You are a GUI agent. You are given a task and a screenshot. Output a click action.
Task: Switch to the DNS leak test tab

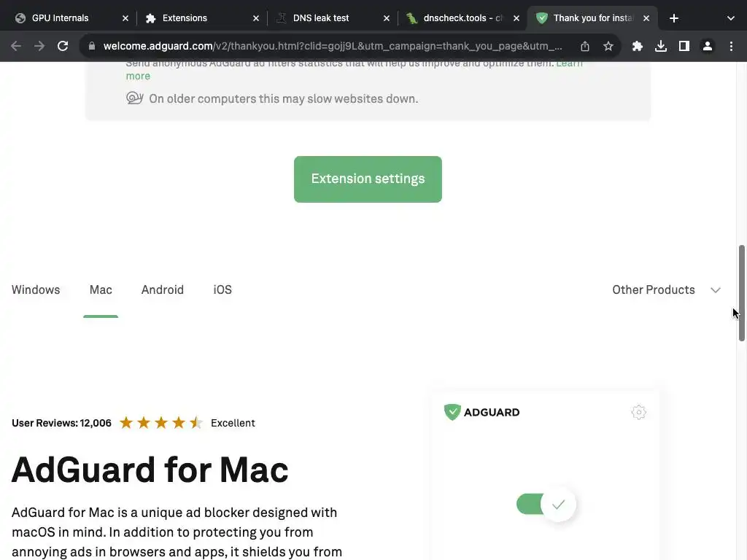point(333,18)
